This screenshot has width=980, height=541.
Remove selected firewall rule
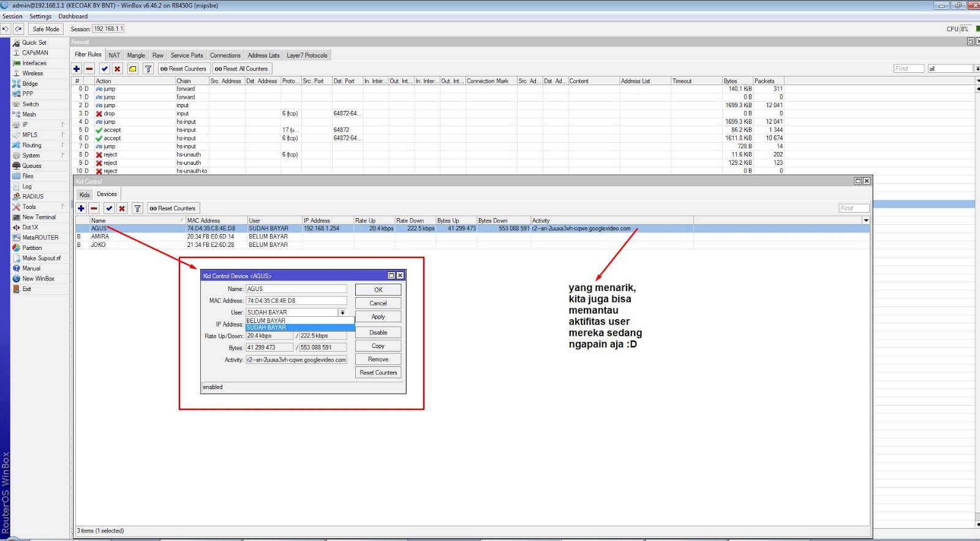[89, 69]
